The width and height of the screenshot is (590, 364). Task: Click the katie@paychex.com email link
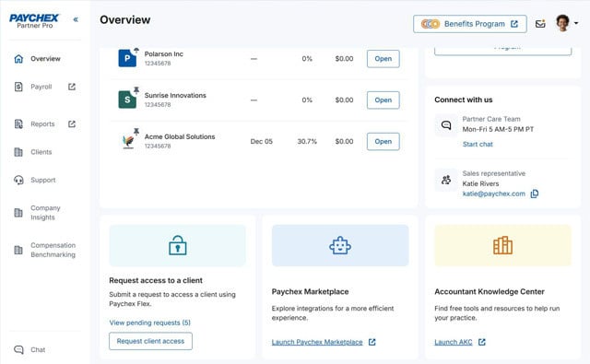(x=494, y=194)
